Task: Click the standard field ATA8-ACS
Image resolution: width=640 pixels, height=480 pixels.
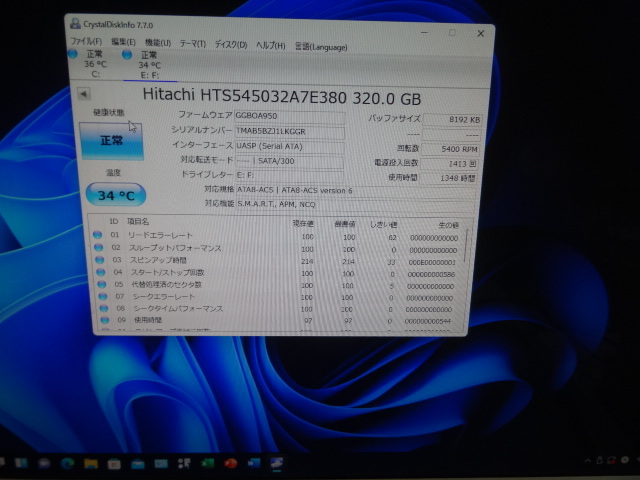Action: (x=355, y=190)
